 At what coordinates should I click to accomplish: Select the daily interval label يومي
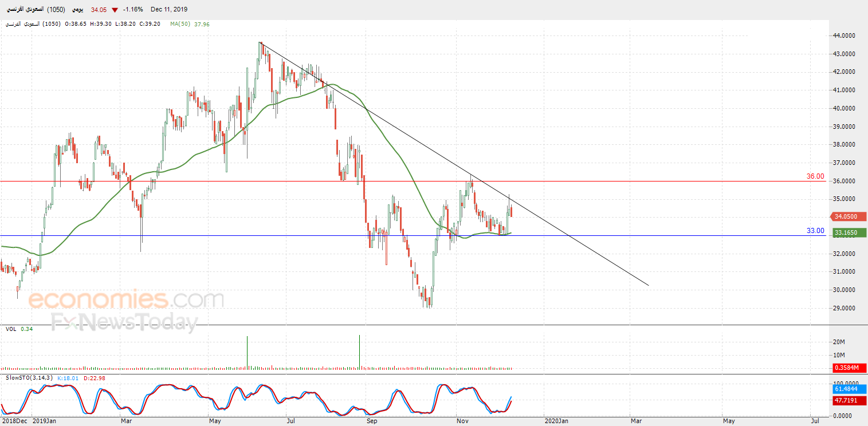(79, 10)
